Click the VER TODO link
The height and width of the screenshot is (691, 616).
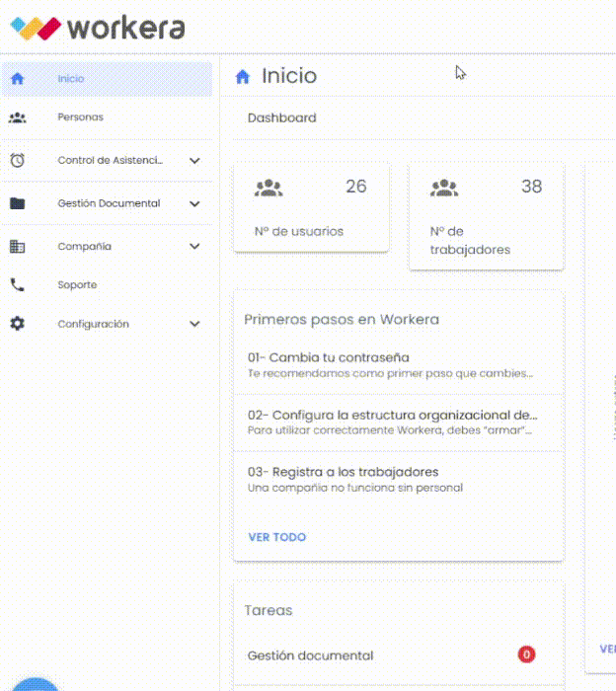[x=277, y=537]
